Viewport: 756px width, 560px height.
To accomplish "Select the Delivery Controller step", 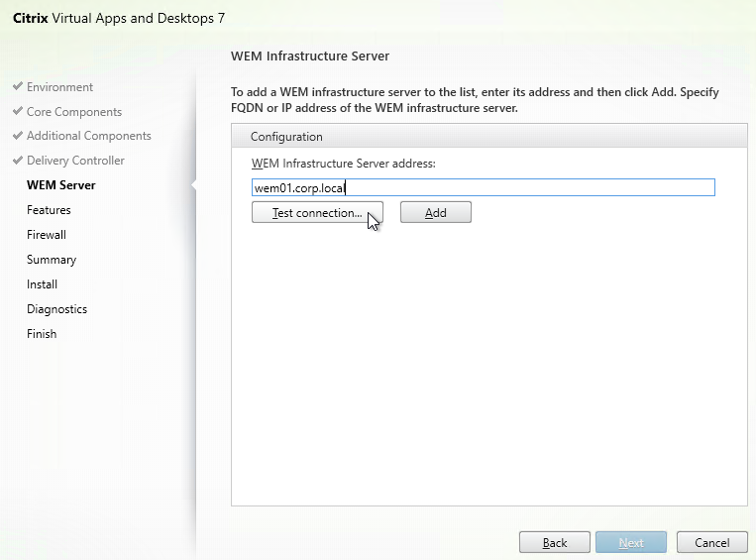I will pos(75,161).
